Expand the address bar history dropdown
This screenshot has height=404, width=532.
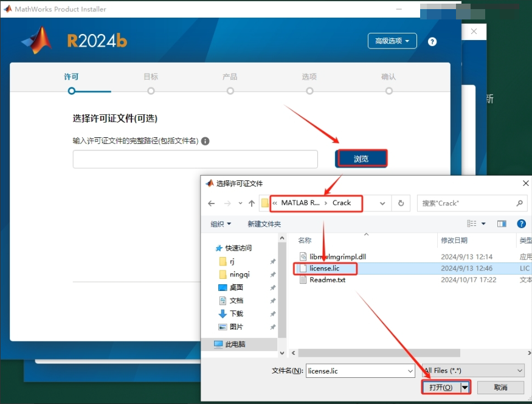[382, 204]
